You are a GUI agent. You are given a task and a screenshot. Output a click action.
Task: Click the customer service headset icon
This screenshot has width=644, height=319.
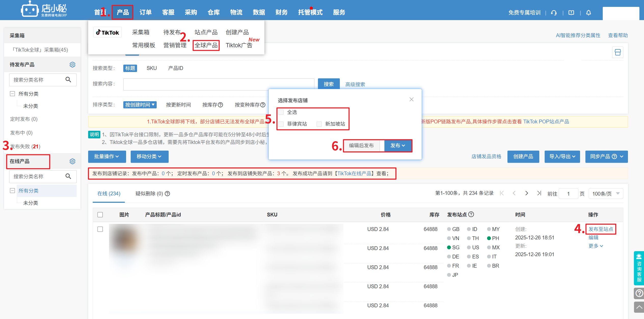(x=554, y=13)
